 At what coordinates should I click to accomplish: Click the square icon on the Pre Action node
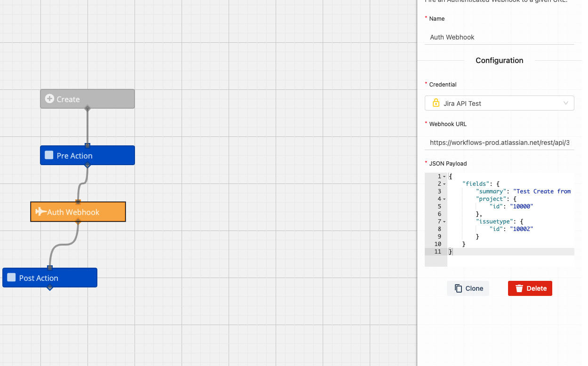coord(49,155)
